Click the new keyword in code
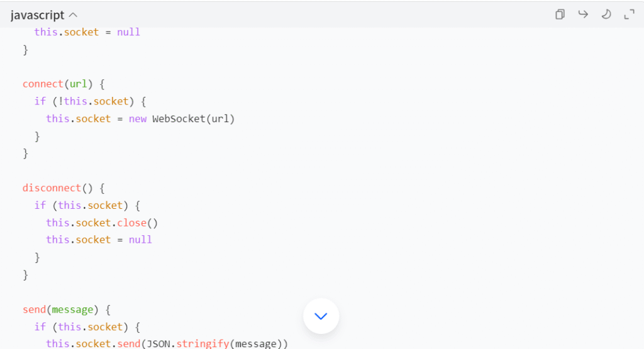 pos(138,119)
